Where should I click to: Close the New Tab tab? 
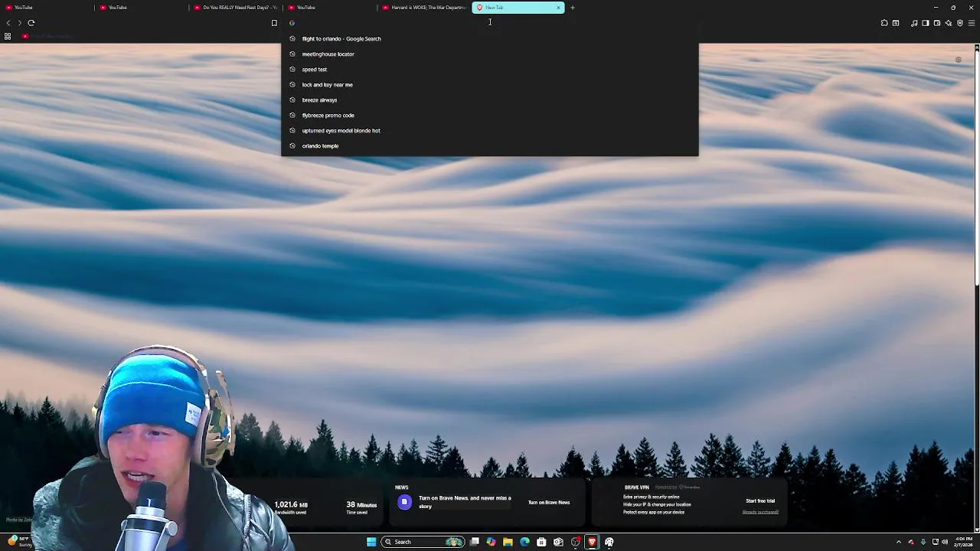coord(558,8)
